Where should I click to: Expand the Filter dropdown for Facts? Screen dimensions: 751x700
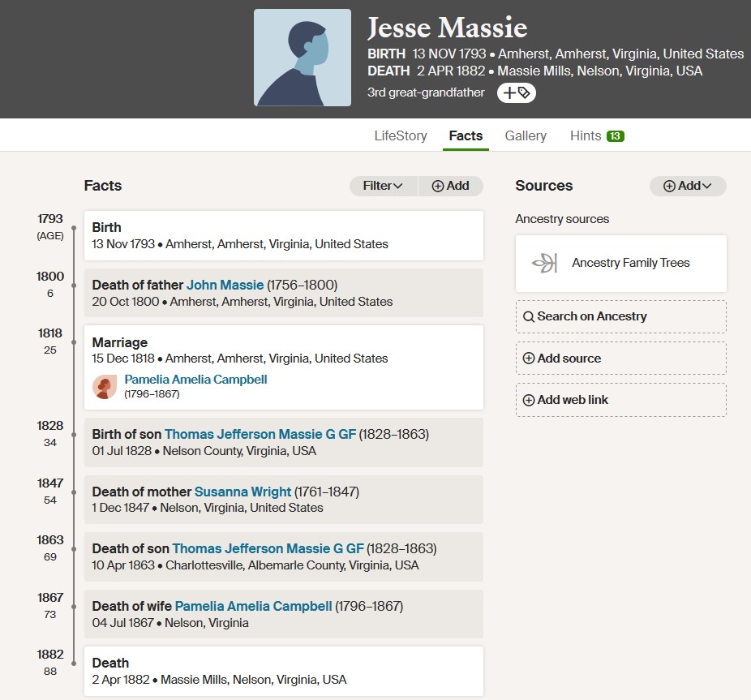tap(383, 186)
